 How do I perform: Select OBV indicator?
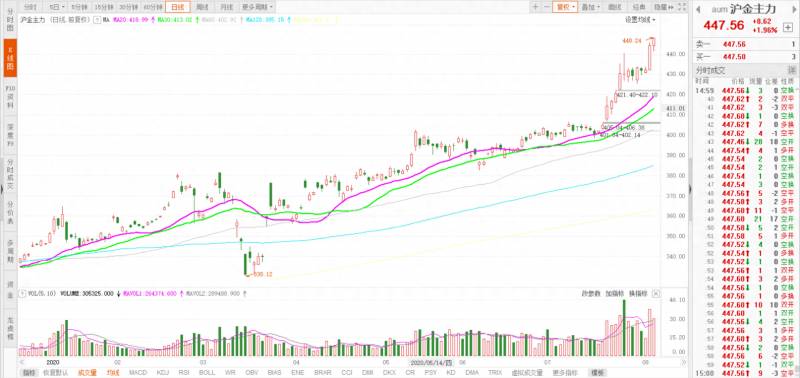pyautogui.click(x=252, y=373)
